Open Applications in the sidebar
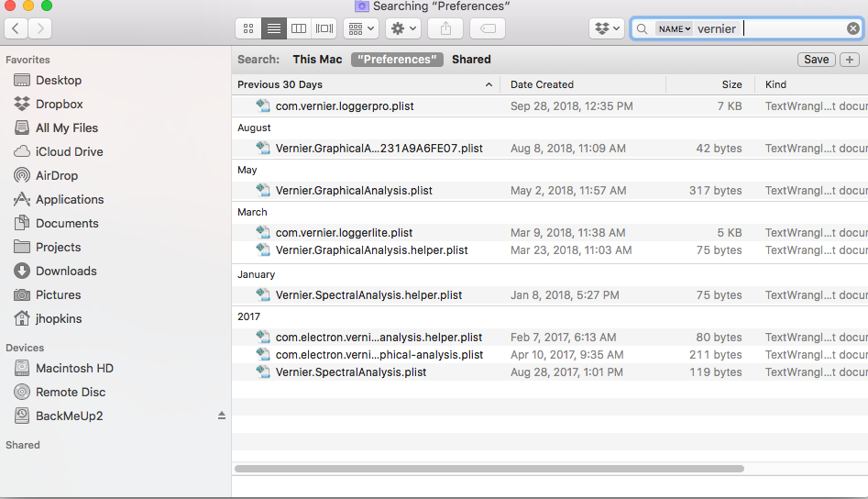 pos(70,199)
